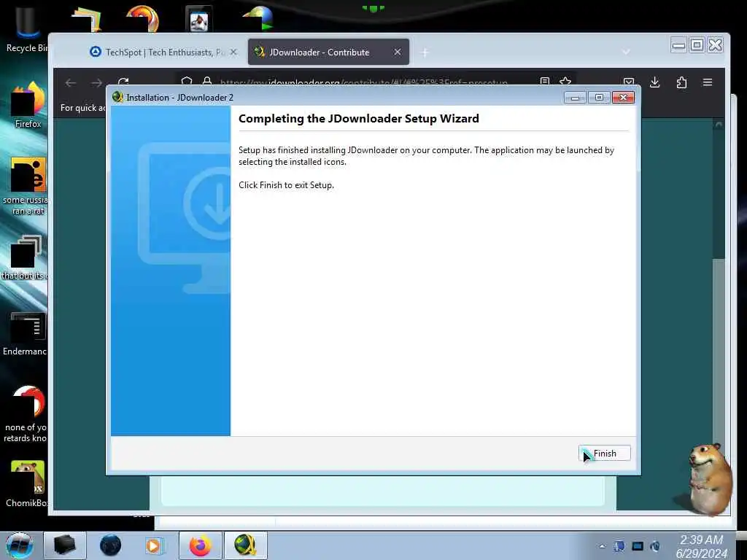Click the Firefox address bar URL

click(363, 82)
